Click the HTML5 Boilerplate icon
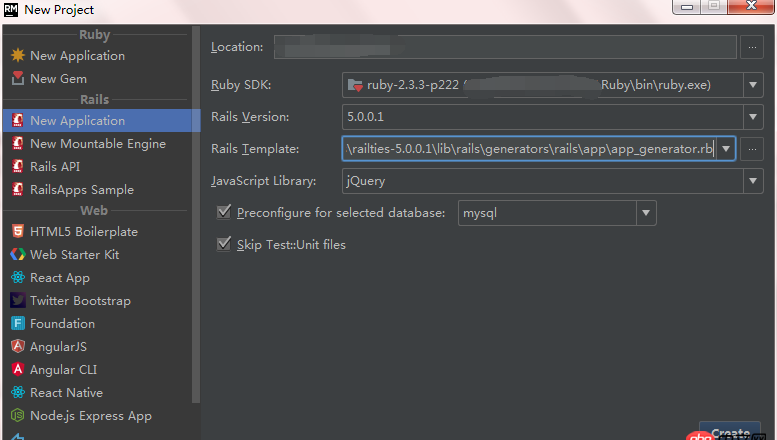Screen dimensions: 777x440 point(18,231)
